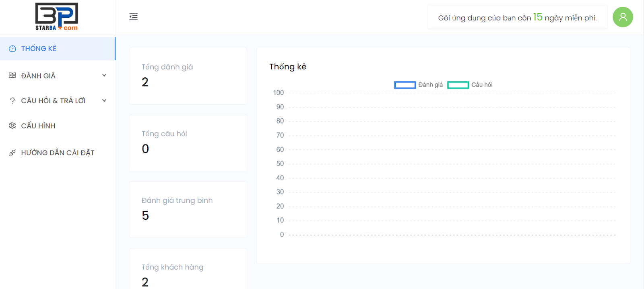Click the blue Đánh giá legend swatch
The image size is (644, 289).
point(405,85)
